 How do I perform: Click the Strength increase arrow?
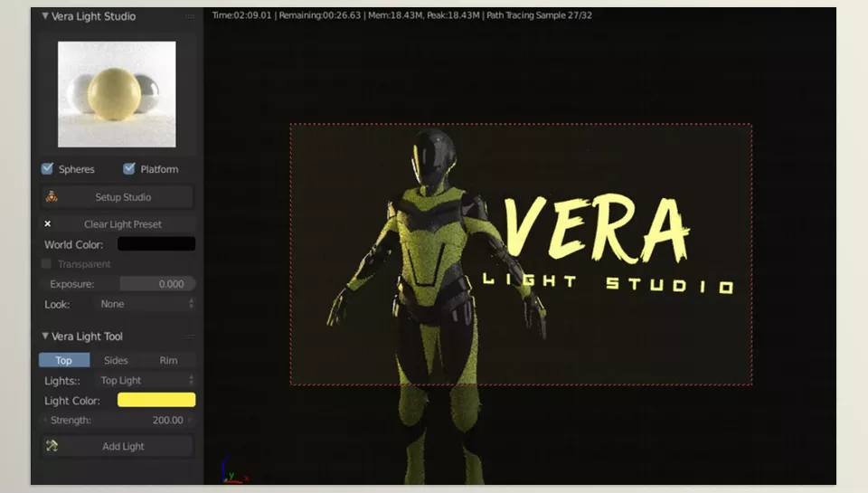click(x=190, y=421)
